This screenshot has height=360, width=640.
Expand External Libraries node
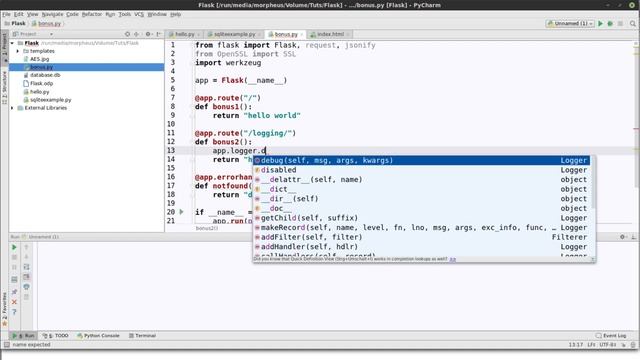pos(12,108)
